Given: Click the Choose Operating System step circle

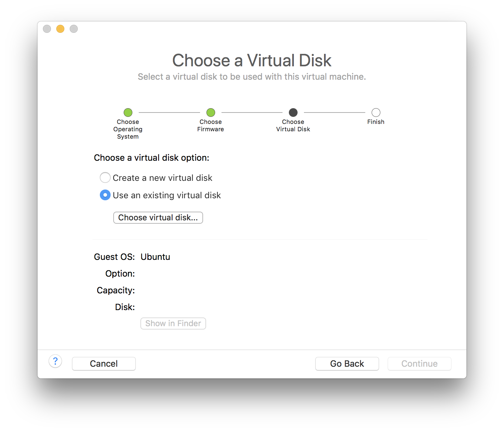Looking at the screenshot, I should pyautogui.click(x=128, y=113).
